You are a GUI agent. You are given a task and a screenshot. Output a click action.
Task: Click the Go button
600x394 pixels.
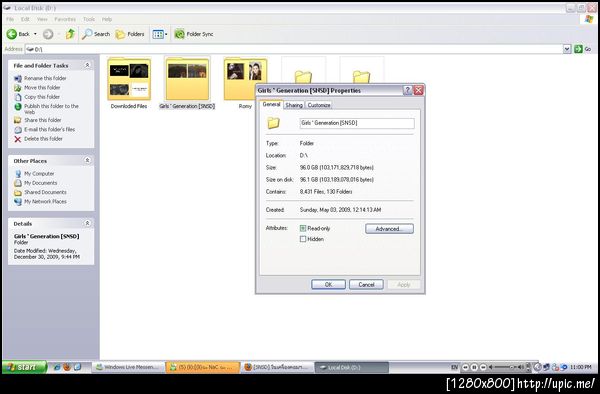583,49
